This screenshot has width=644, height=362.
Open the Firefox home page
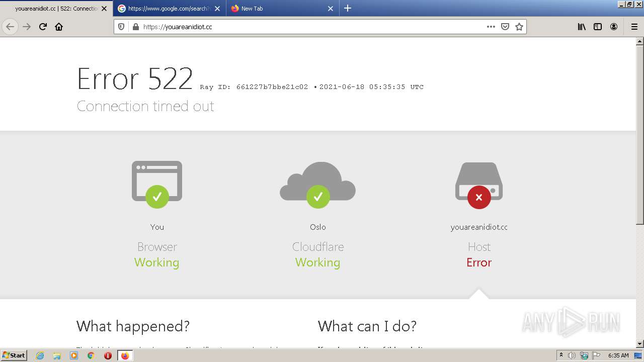tap(59, 27)
